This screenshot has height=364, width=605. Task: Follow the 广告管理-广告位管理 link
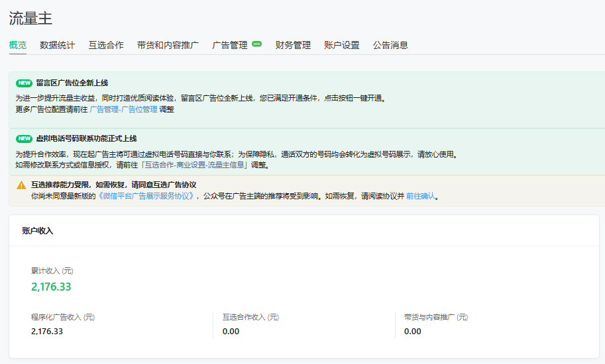coord(123,109)
